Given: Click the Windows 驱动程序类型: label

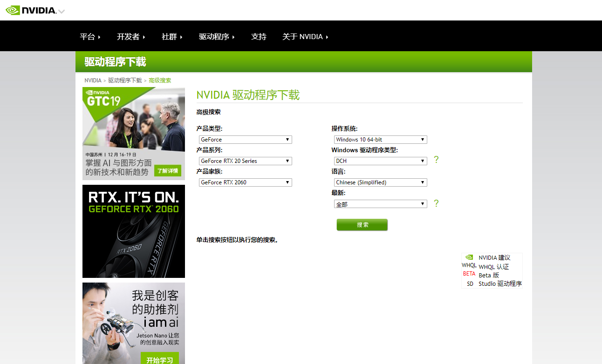Looking at the screenshot, I should [x=365, y=150].
